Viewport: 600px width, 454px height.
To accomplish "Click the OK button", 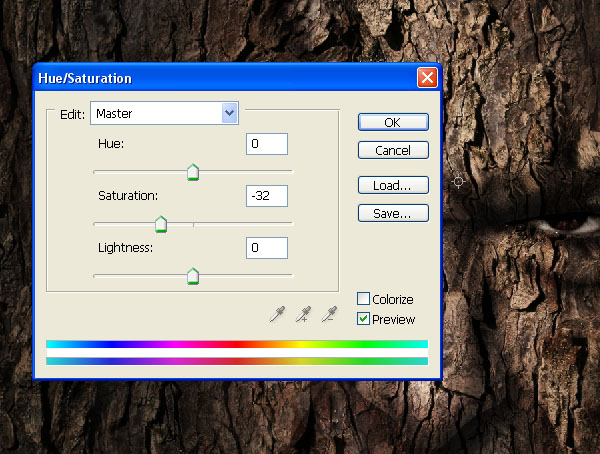I will pyautogui.click(x=393, y=122).
